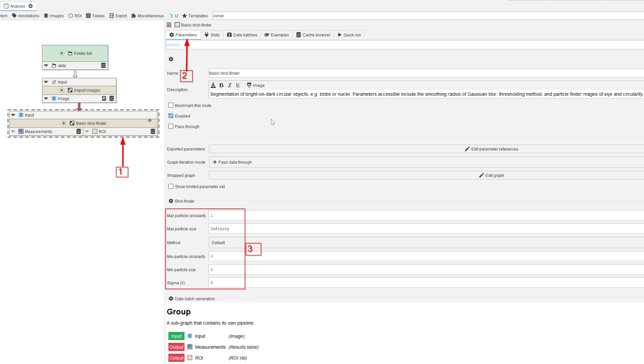
Task: Enable the Pass through checkbox
Action: coord(171,126)
